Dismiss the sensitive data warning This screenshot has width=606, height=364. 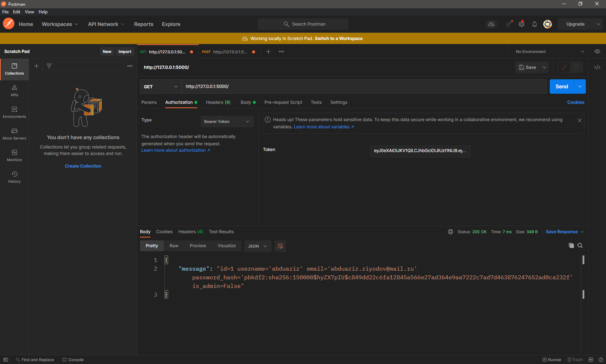click(580, 120)
